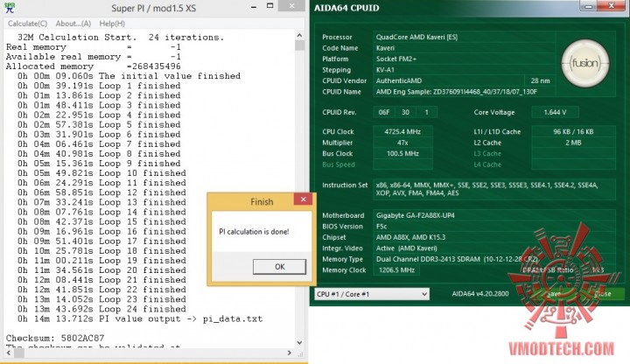Click the Loop 12 finished line

point(101,192)
